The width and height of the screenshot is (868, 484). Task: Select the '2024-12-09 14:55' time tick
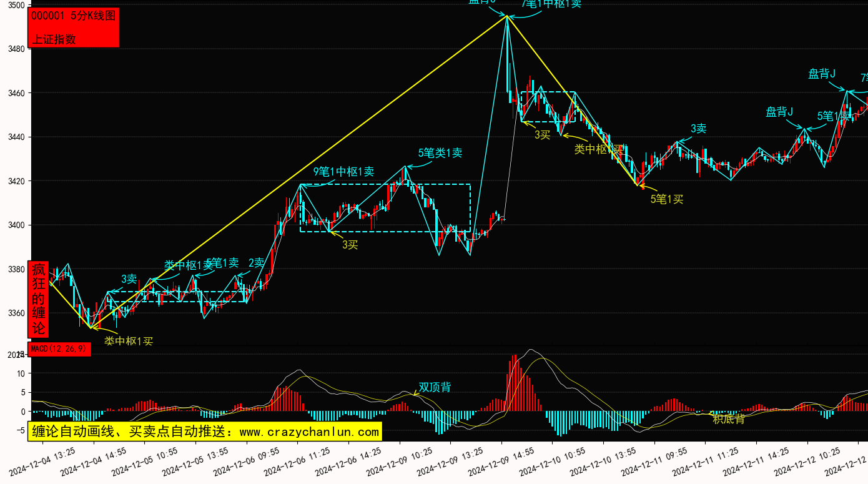click(501, 462)
